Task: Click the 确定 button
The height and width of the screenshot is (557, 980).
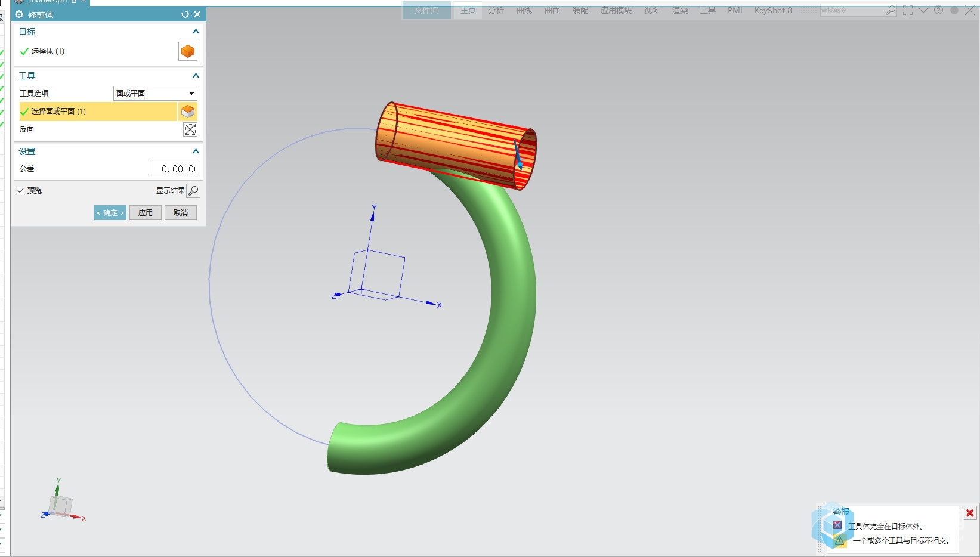Action: tap(110, 213)
